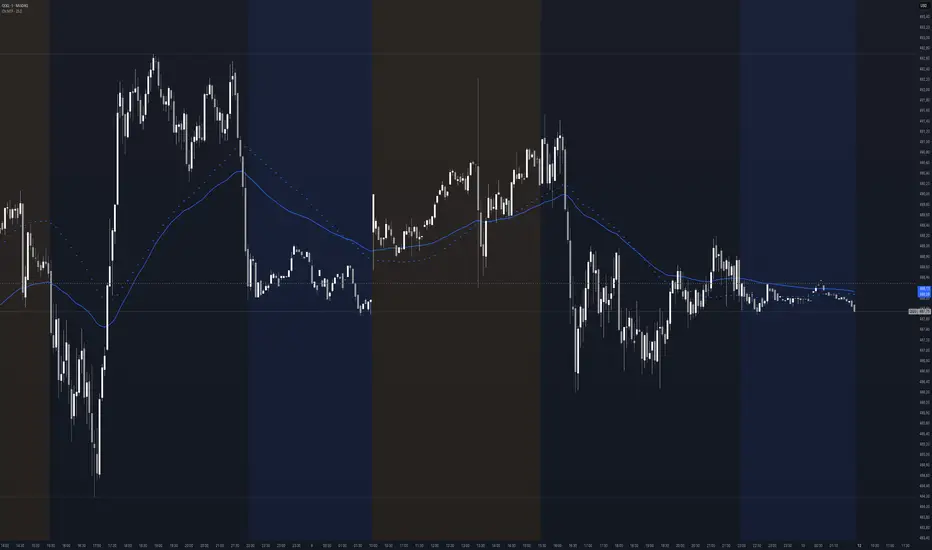Click the white last-price label on price axis

(x=920, y=312)
